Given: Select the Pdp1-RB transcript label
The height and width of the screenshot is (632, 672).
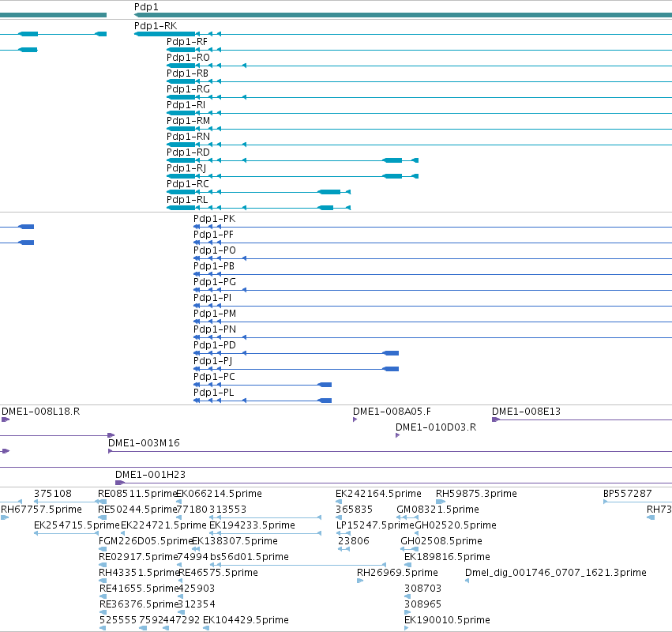Looking at the screenshot, I should [x=187, y=73].
